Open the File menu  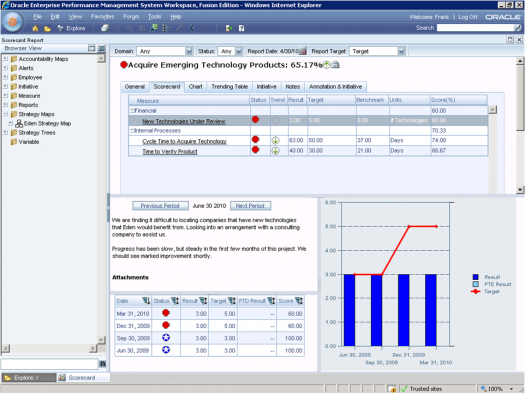pos(38,17)
